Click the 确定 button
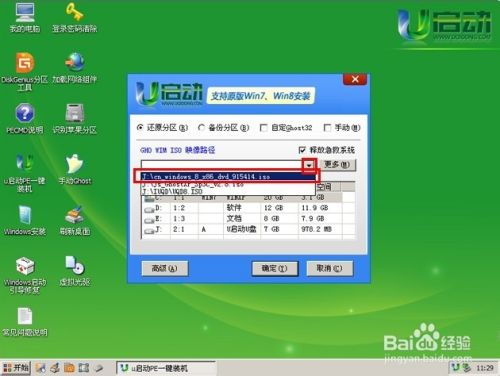Image resolution: width=500 pixels, height=376 pixels. (x=275, y=268)
